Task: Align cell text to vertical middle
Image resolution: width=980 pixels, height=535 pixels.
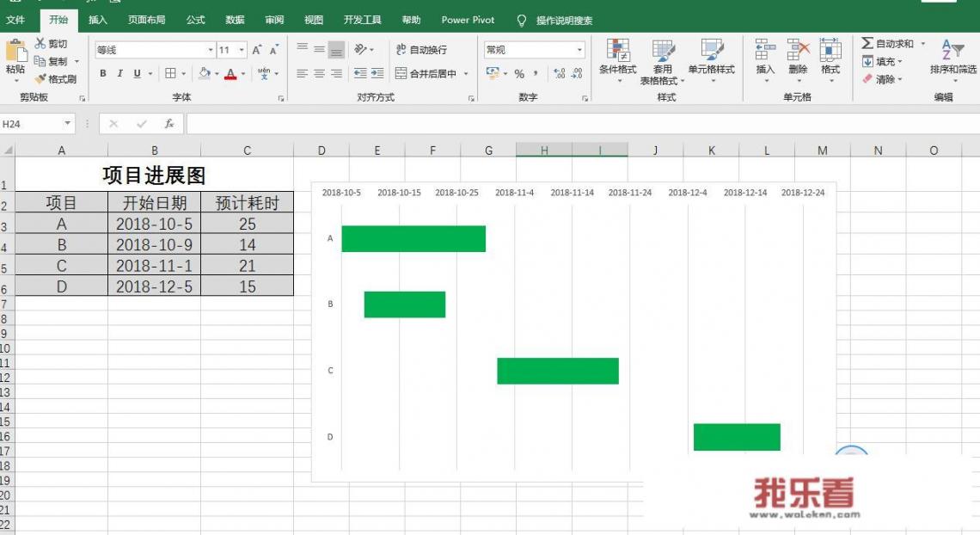Action: click(319, 49)
